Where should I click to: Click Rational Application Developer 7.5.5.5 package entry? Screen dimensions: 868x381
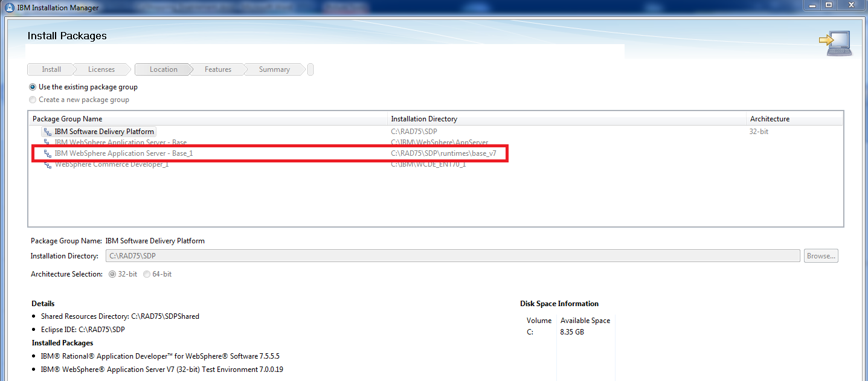coord(160,356)
